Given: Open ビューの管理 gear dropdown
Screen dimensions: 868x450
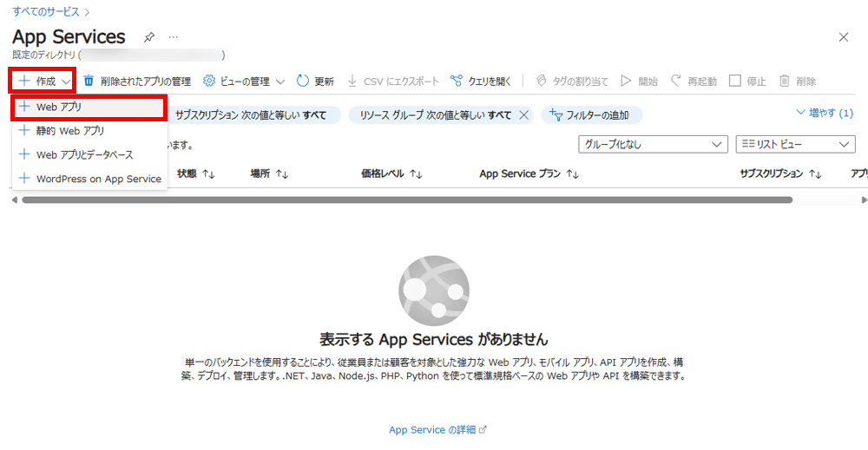Looking at the screenshot, I should [x=244, y=82].
